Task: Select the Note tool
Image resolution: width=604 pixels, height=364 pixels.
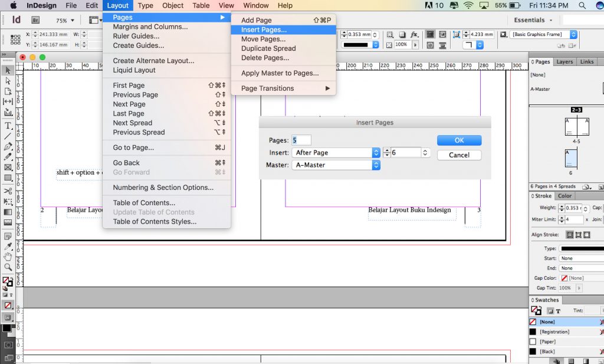Action: 8,236
